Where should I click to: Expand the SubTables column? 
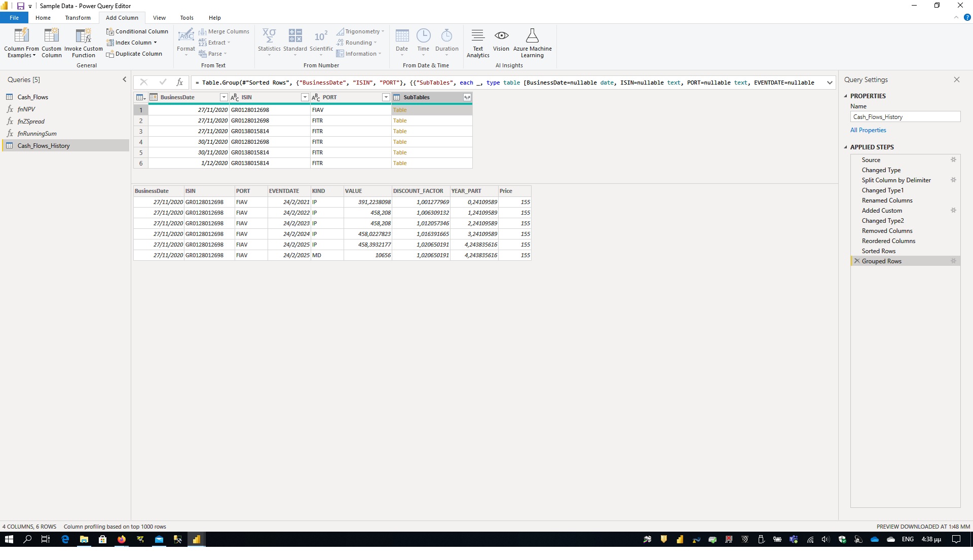pyautogui.click(x=467, y=97)
